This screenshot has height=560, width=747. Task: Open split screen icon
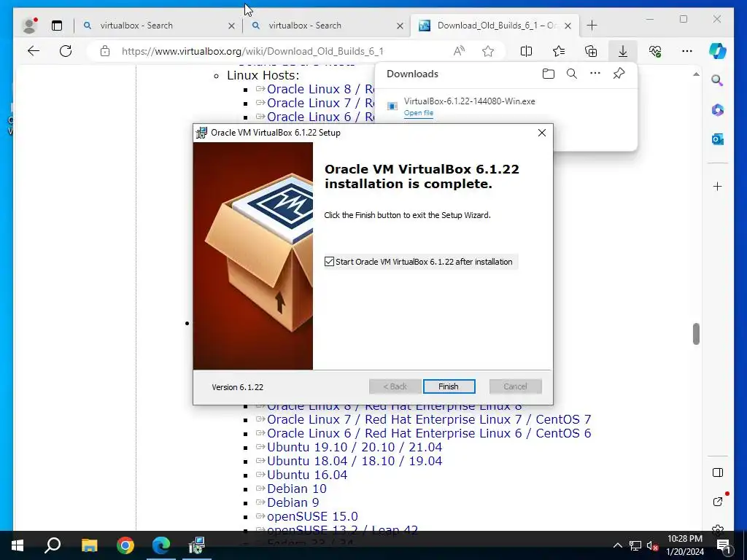pyautogui.click(x=526, y=51)
